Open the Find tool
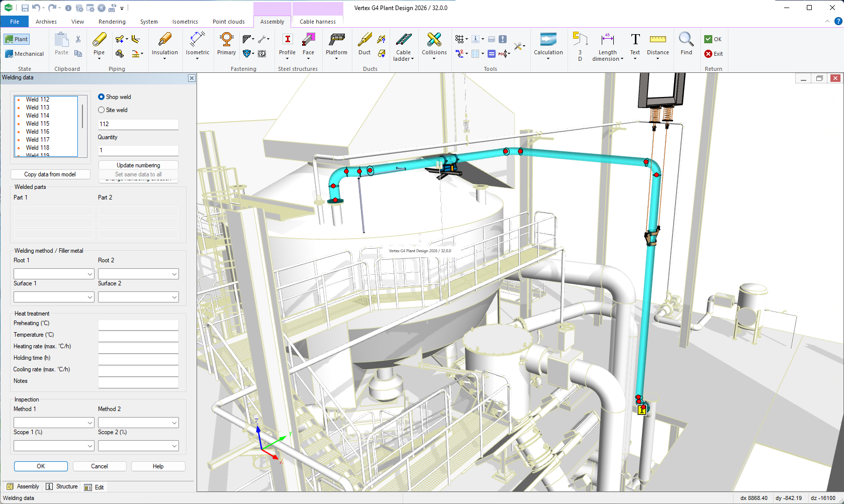844x504 pixels. tap(686, 40)
